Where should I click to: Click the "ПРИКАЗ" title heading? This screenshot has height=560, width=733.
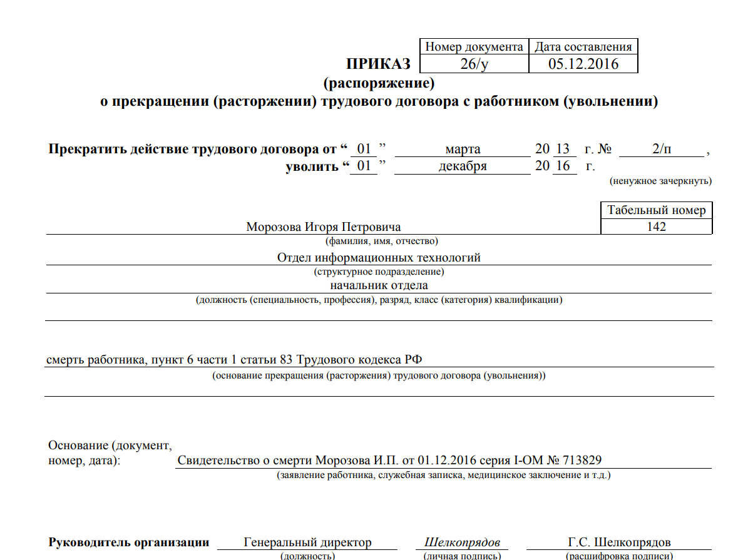click(378, 64)
